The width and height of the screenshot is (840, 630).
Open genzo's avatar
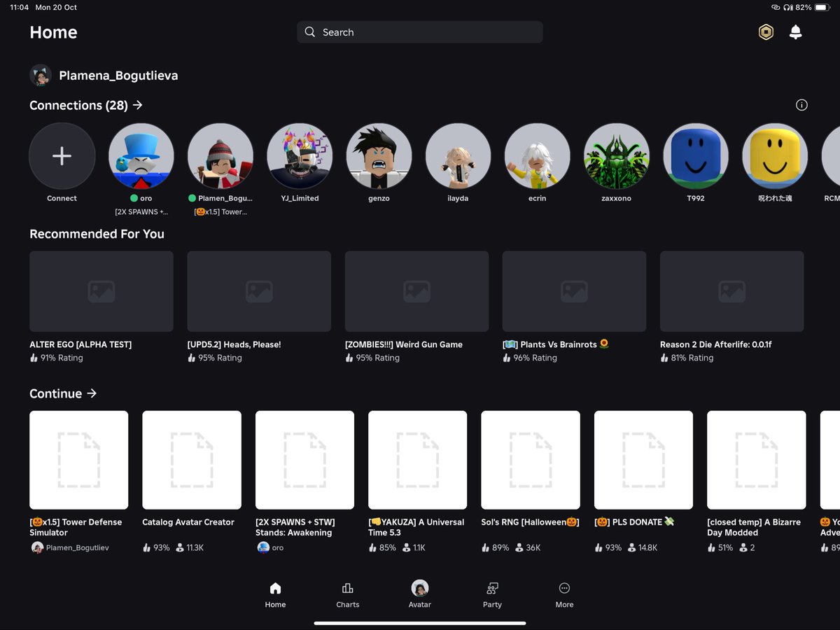pos(379,155)
